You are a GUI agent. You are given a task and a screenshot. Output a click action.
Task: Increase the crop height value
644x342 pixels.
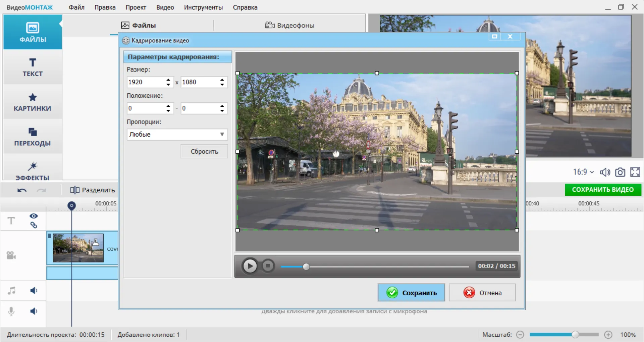tap(222, 80)
